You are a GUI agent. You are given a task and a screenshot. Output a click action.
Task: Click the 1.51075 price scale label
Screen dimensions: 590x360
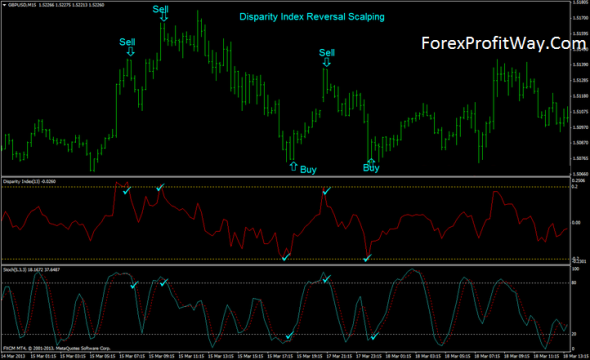coord(580,112)
